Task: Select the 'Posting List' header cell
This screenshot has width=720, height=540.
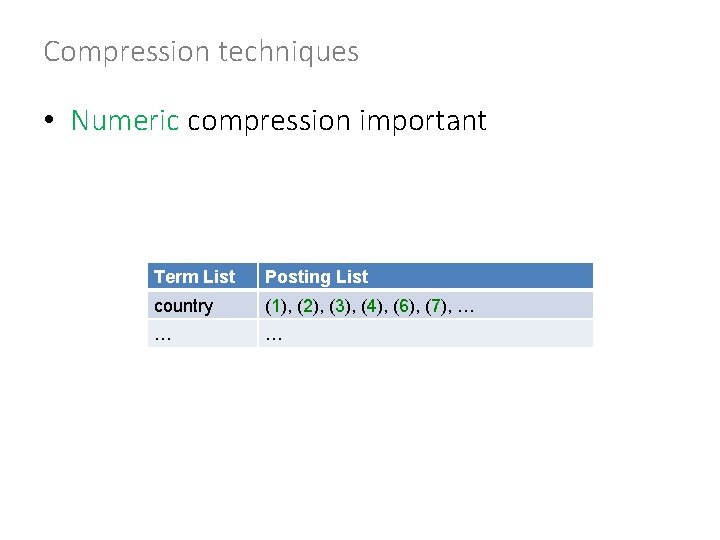Action: 426,276
